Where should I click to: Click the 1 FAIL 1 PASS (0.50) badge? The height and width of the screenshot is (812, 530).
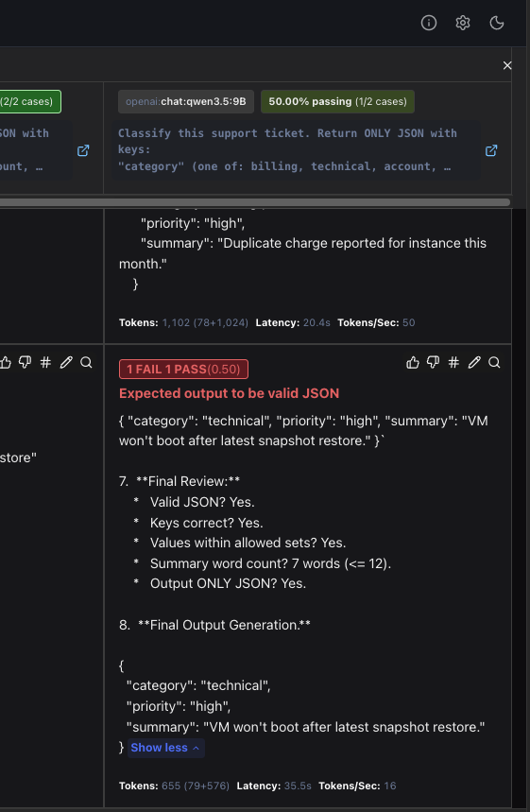pos(183,370)
